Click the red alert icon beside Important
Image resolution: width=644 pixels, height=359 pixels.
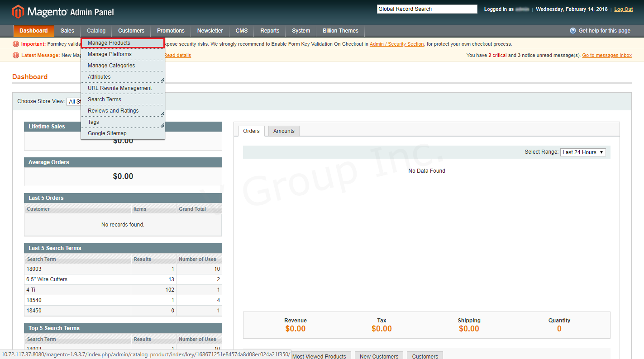coord(16,44)
